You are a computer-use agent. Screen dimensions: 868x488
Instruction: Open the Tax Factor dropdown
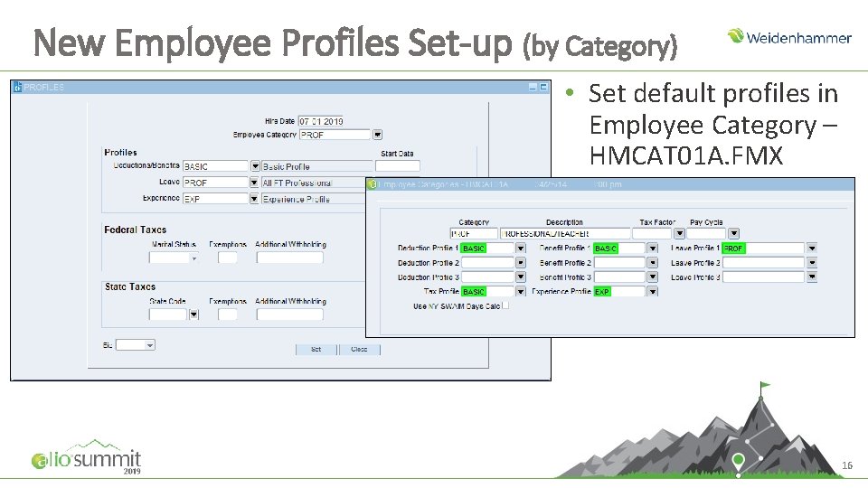click(679, 233)
